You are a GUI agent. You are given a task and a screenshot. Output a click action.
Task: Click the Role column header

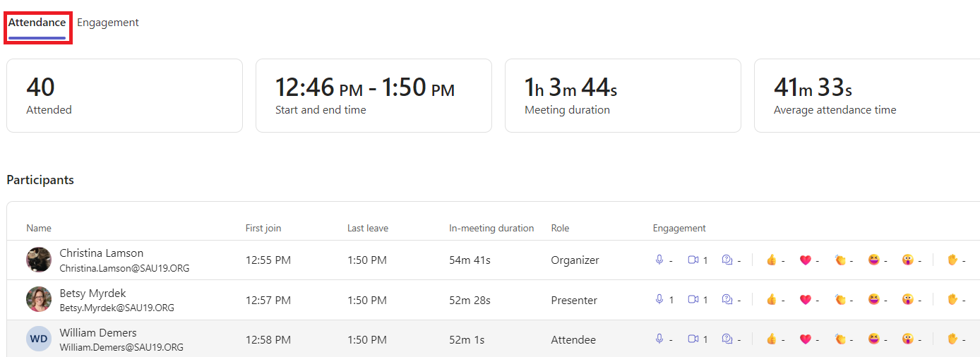click(x=560, y=228)
